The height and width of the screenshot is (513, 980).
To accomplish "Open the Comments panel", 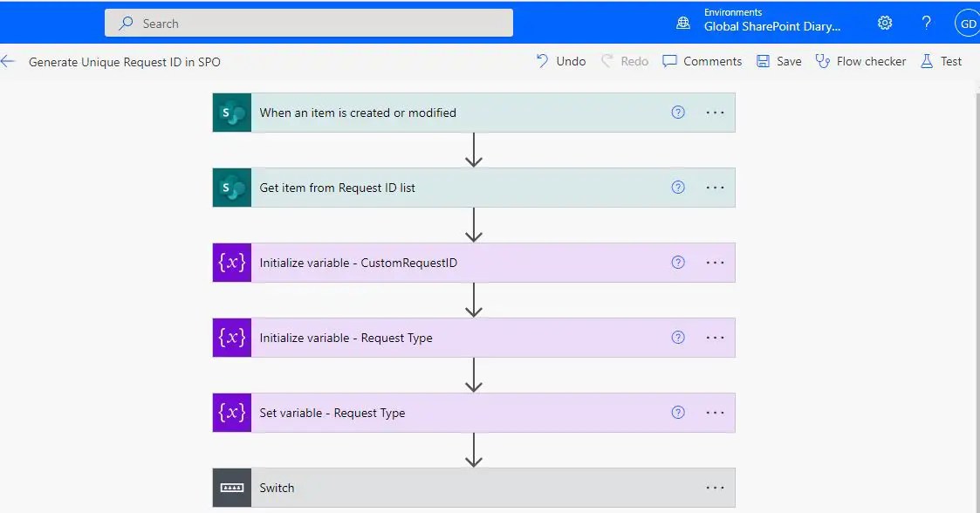I will pos(702,61).
